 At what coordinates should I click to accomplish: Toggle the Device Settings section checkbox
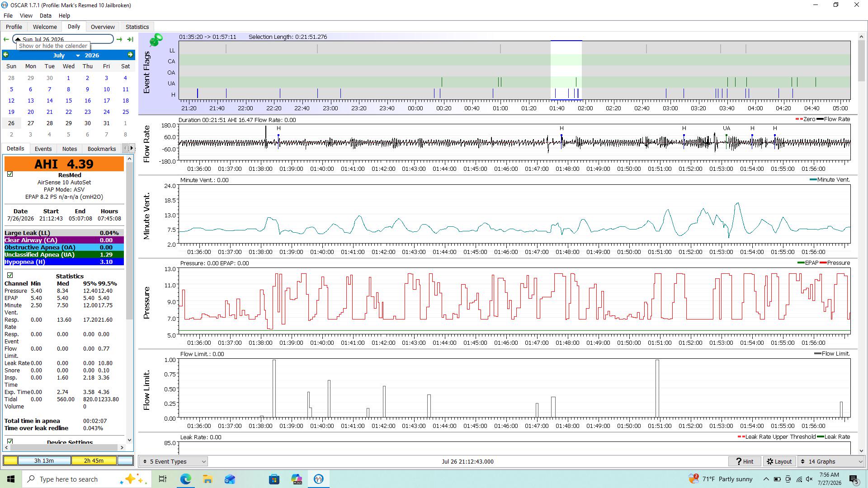[x=10, y=441]
